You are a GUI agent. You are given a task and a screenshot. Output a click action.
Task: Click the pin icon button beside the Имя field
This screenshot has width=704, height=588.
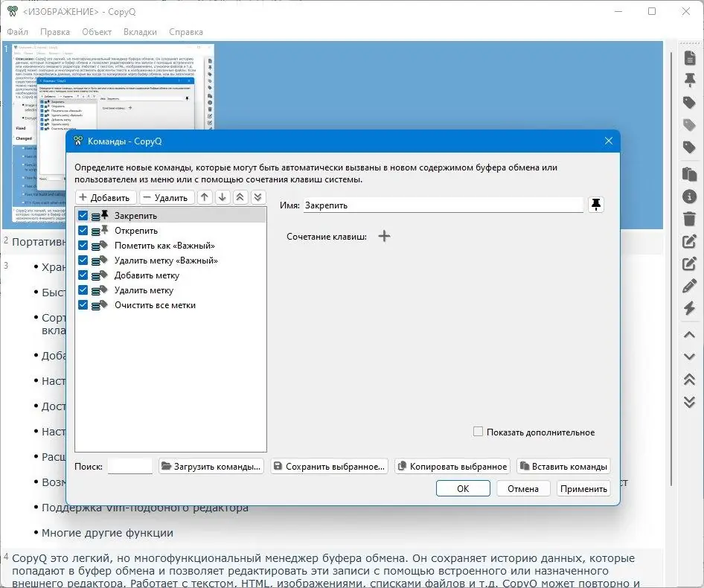tap(596, 205)
